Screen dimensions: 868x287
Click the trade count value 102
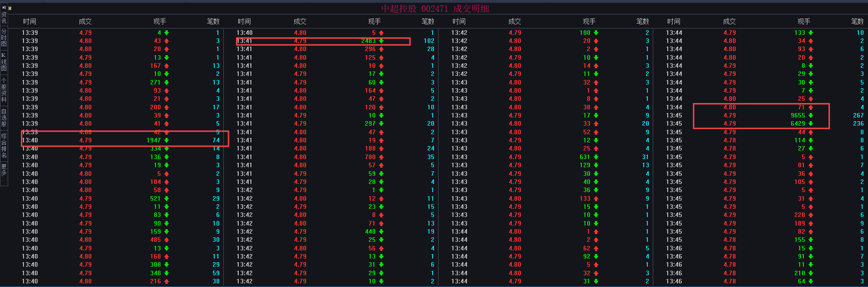pyautogui.click(x=429, y=41)
